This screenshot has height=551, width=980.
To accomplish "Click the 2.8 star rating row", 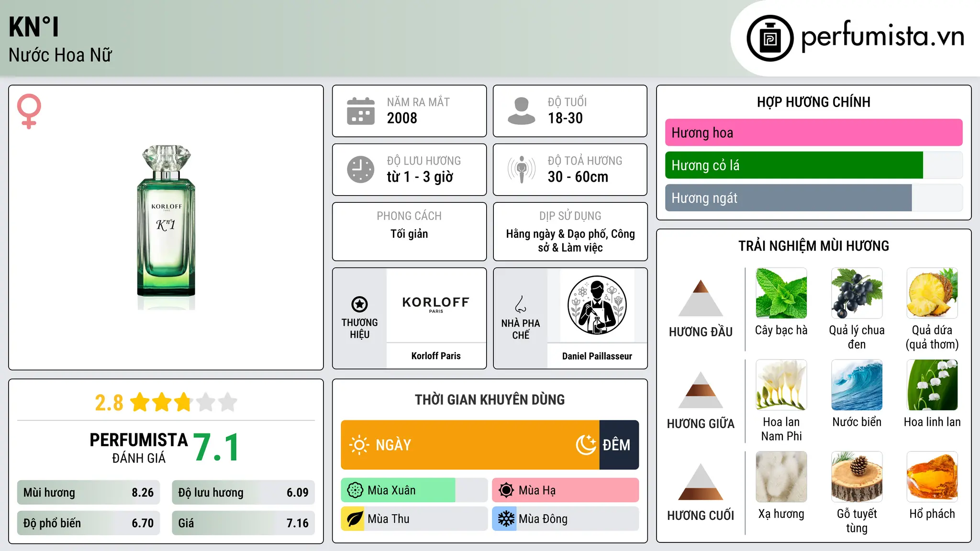I will pos(166,402).
